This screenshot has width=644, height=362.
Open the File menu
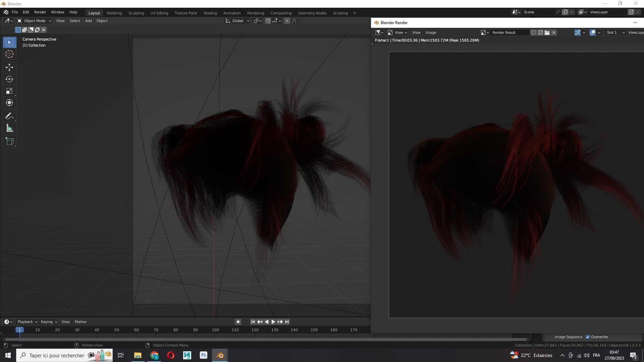(15, 12)
